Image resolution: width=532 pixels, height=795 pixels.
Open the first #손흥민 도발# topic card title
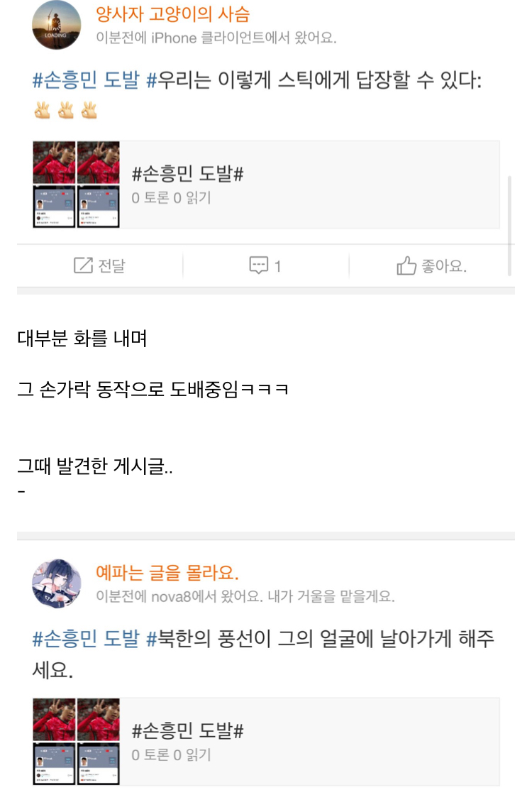point(187,174)
